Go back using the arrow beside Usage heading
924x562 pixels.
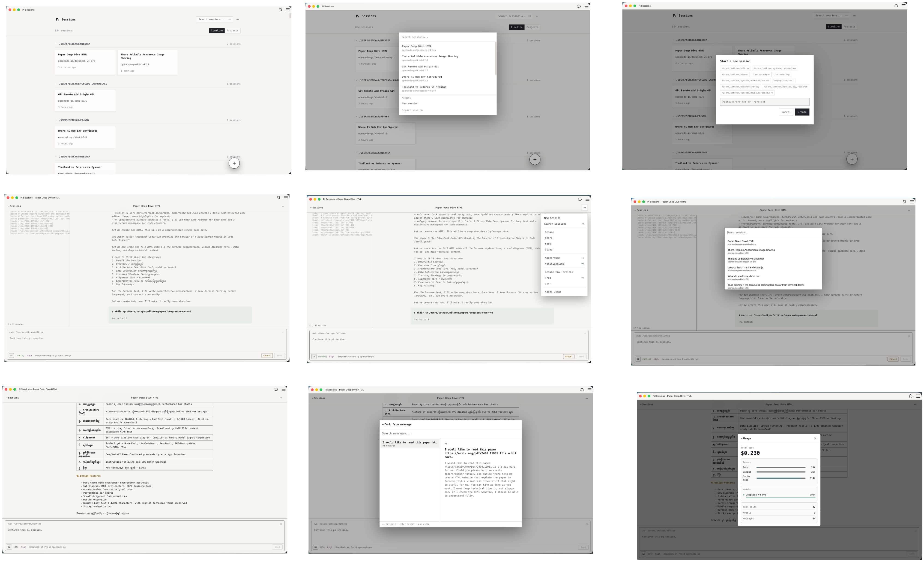[742, 438]
